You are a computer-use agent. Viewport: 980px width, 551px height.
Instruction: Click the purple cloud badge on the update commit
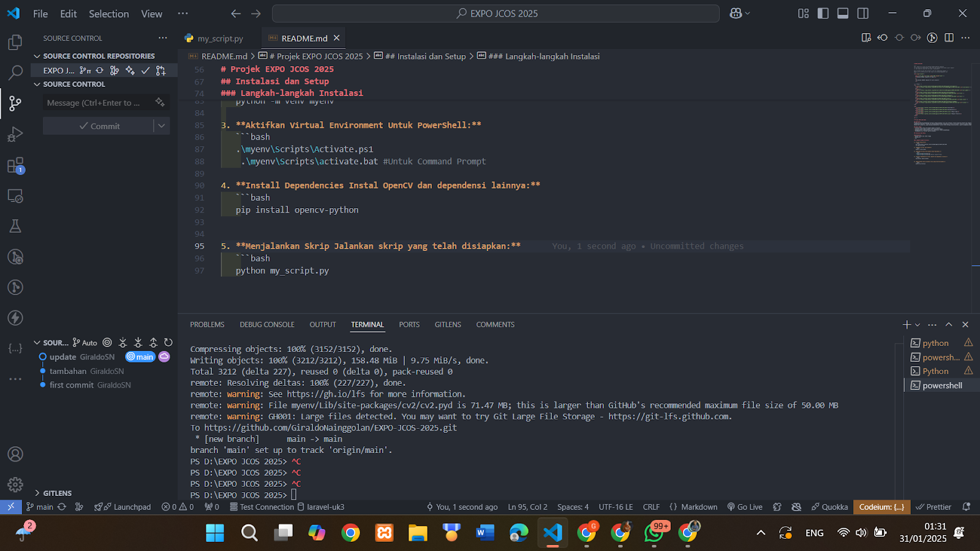[164, 356]
